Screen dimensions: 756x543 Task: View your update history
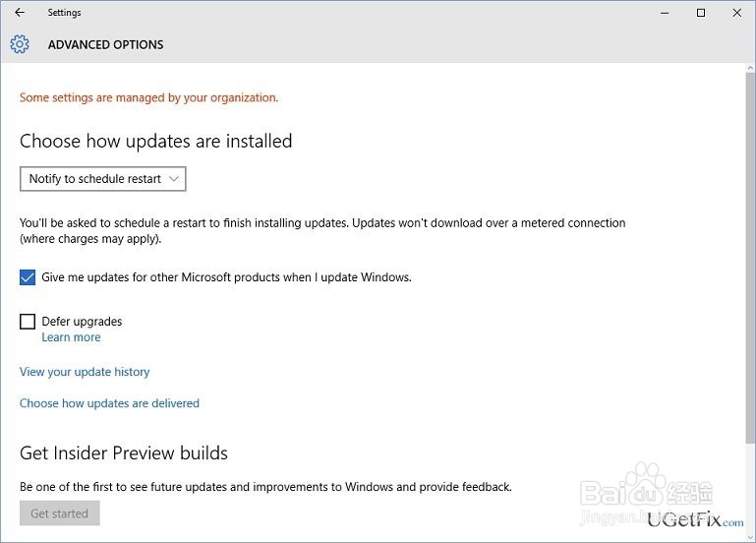(85, 372)
